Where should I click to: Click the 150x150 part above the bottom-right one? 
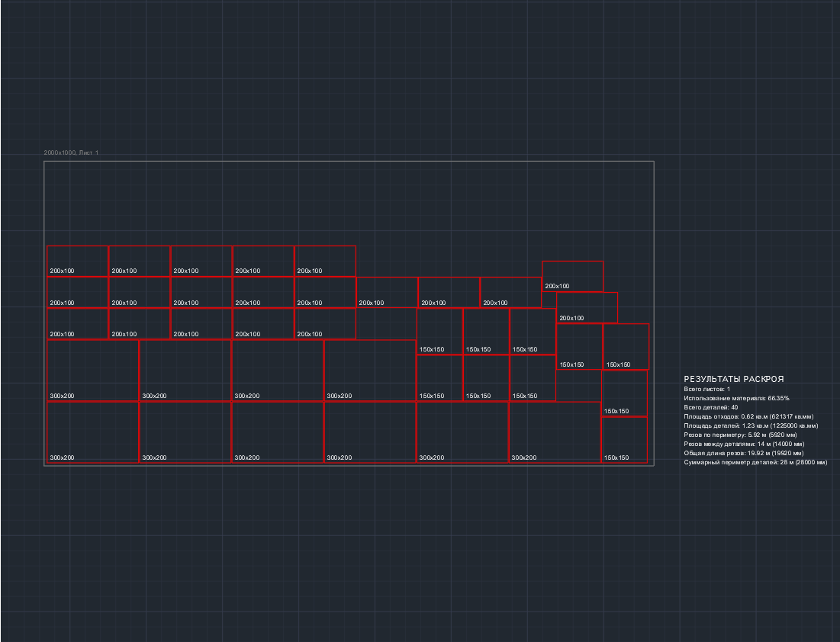[x=624, y=393]
